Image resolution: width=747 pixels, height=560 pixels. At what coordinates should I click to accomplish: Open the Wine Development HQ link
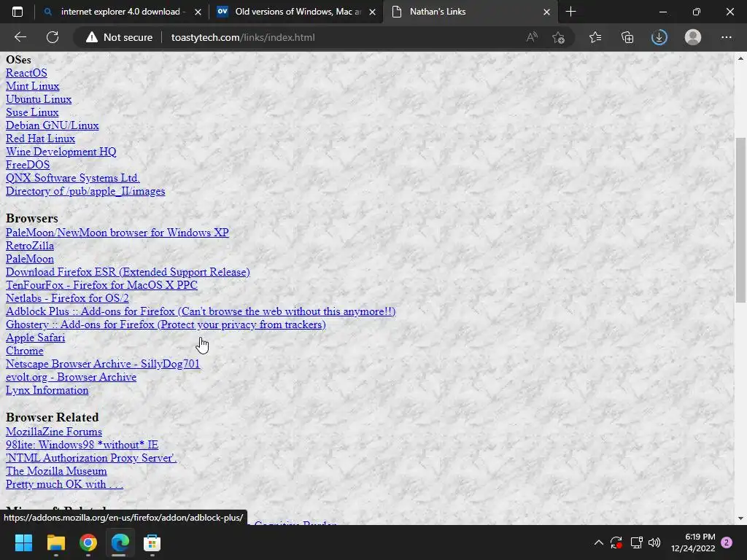coord(61,152)
